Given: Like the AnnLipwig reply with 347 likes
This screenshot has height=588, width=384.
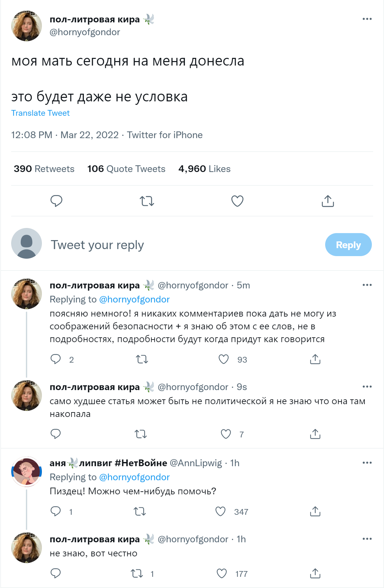Looking at the screenshot, I should point(221,512).
